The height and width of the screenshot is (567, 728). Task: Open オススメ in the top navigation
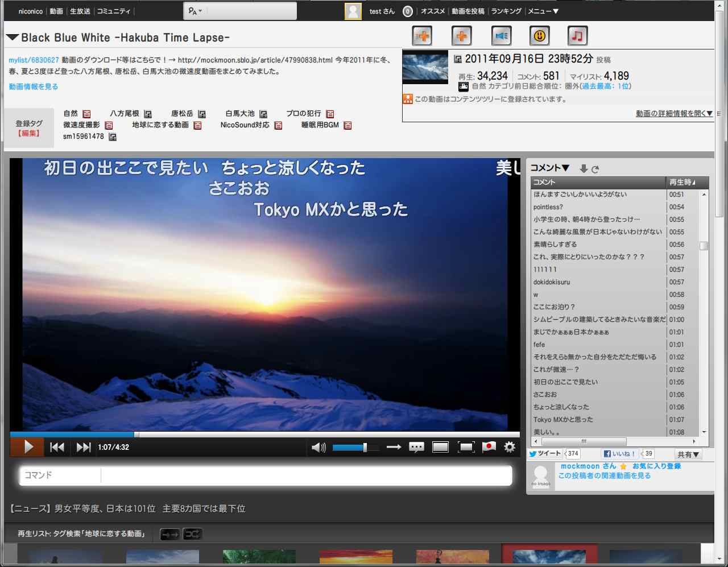433,11
